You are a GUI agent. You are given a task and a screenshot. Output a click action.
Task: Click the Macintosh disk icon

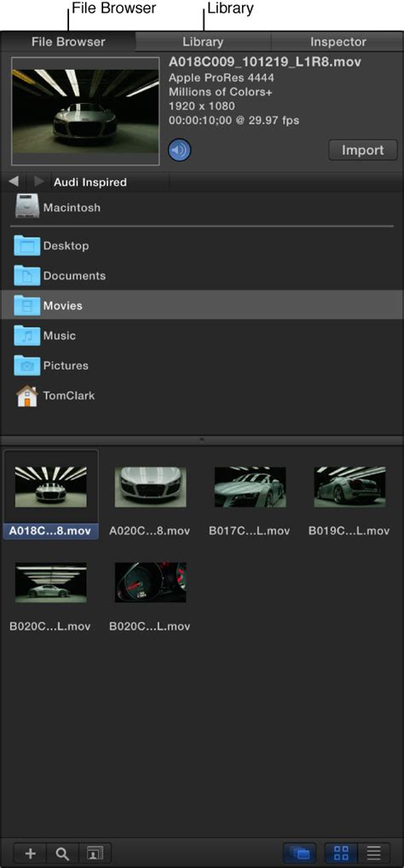point(26,208)
